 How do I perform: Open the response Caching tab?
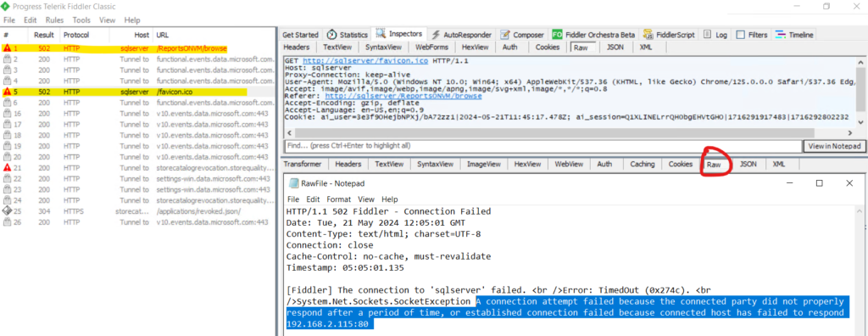coord(643,164)
